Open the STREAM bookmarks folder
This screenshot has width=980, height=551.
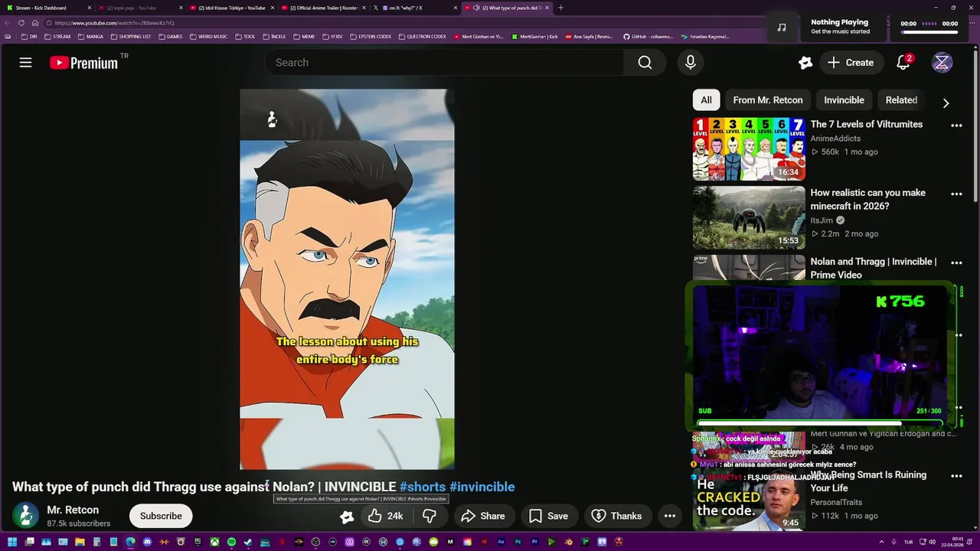57,37
